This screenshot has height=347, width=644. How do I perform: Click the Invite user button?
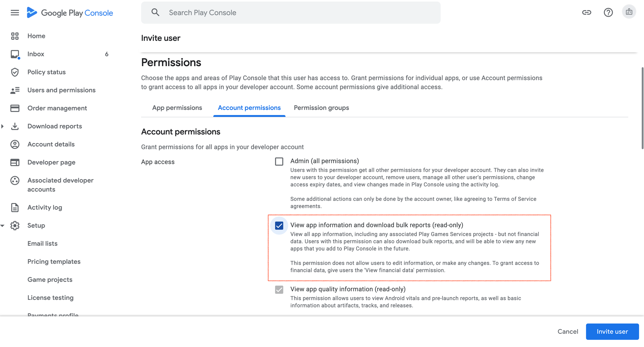click(612, 331)
